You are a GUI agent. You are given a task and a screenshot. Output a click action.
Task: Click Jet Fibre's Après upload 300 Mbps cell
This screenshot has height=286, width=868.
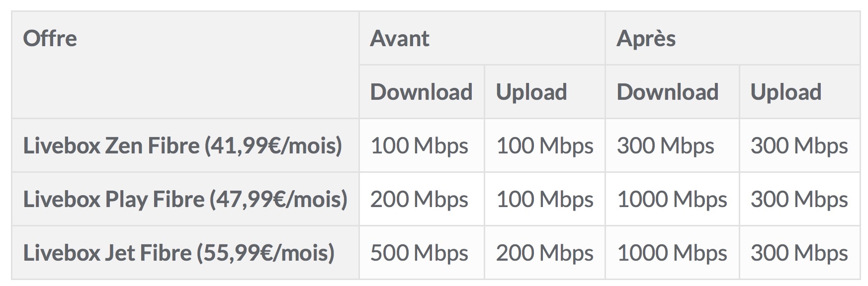coord(799,253)
